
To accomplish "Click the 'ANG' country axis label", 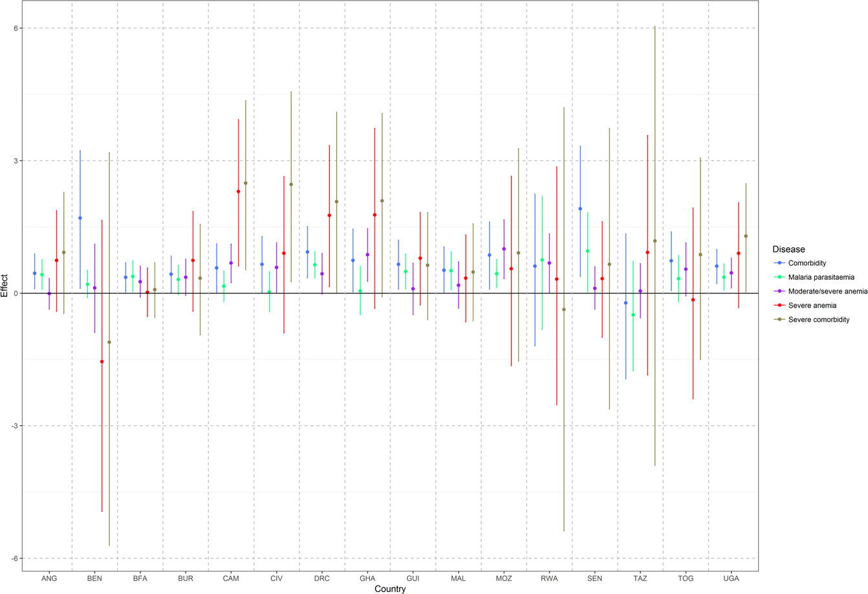I will (x=49, y=578).
